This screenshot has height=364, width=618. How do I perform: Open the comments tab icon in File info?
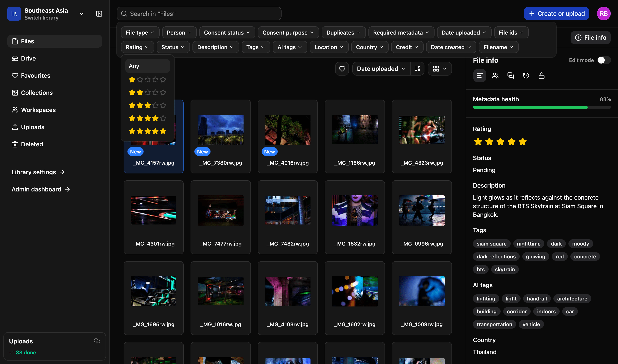pos(510,76)
